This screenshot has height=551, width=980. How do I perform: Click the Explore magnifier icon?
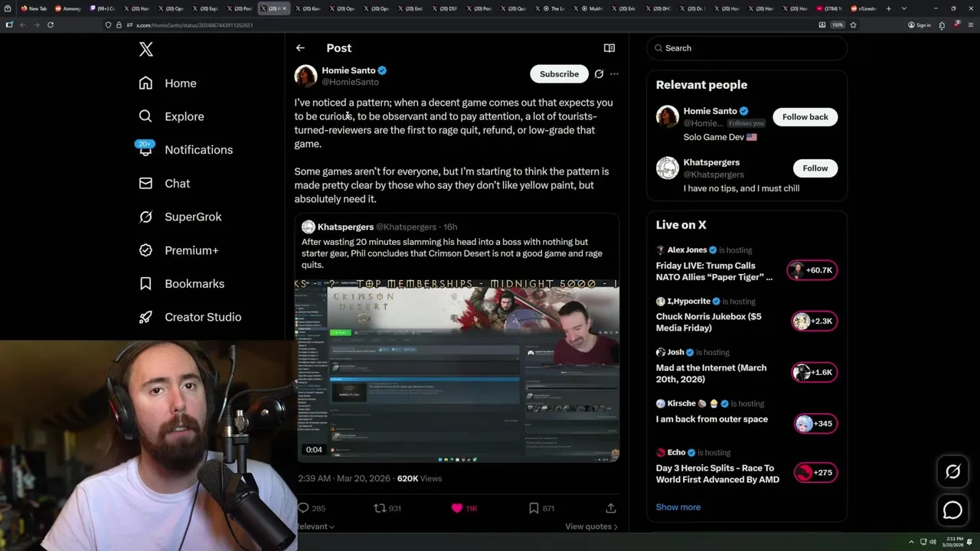click(x=145, y=116)
